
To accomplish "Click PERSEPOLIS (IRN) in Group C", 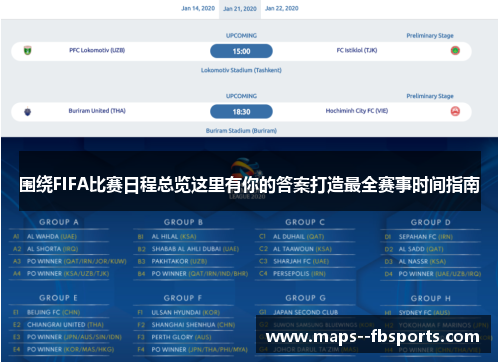I will tap(299, 274).
